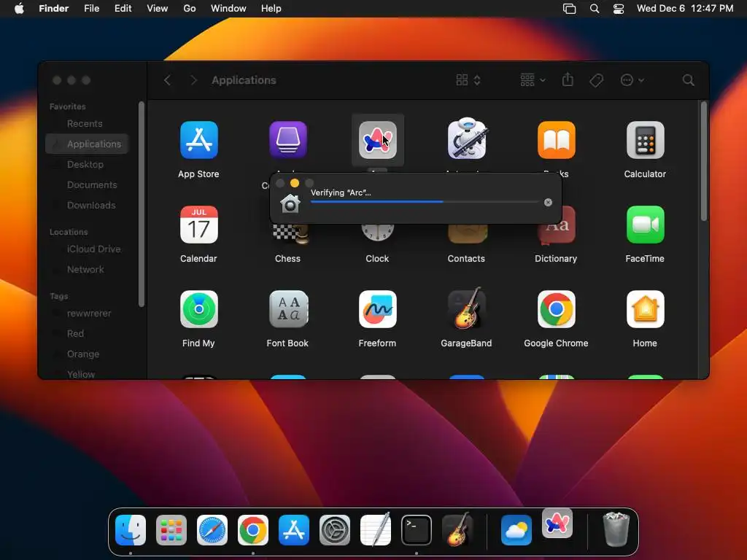Screen dimensions: 747x560
Task: Select the Font Book app icon
Action: tap(287, 309)
